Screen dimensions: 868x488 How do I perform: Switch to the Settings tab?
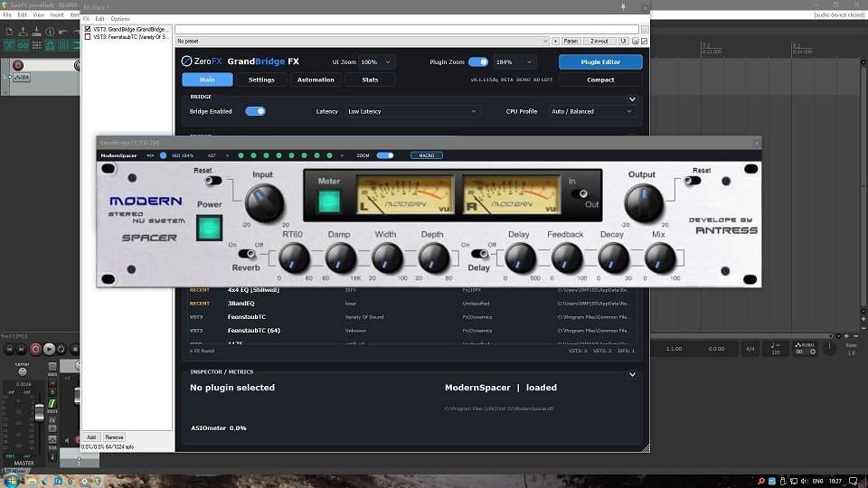(261, 80)
